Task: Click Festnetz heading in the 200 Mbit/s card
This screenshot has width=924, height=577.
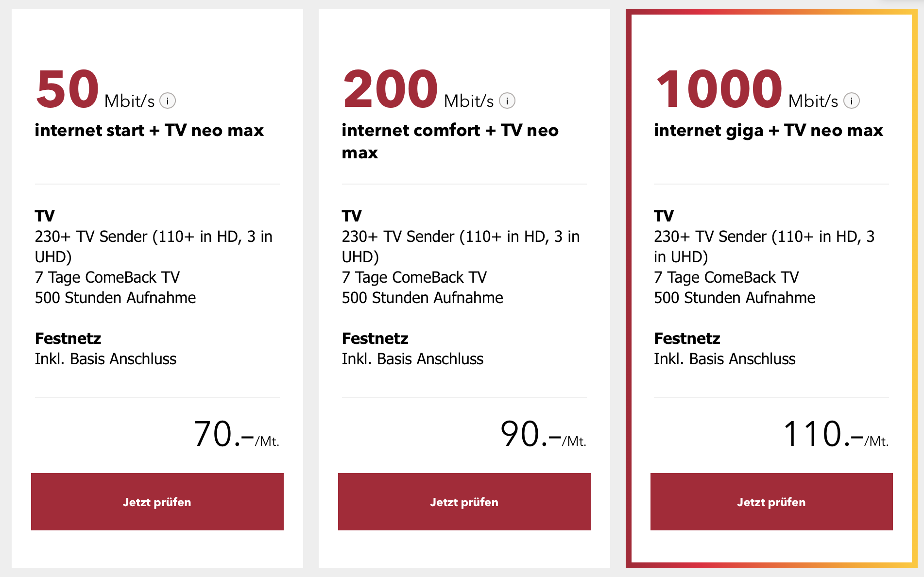Action: [375, 338]
